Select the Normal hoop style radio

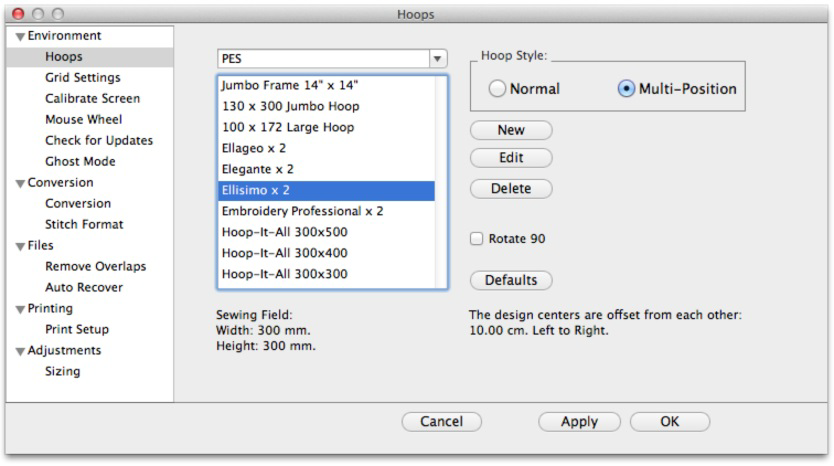pyautogui.click(x=497, y=88)
